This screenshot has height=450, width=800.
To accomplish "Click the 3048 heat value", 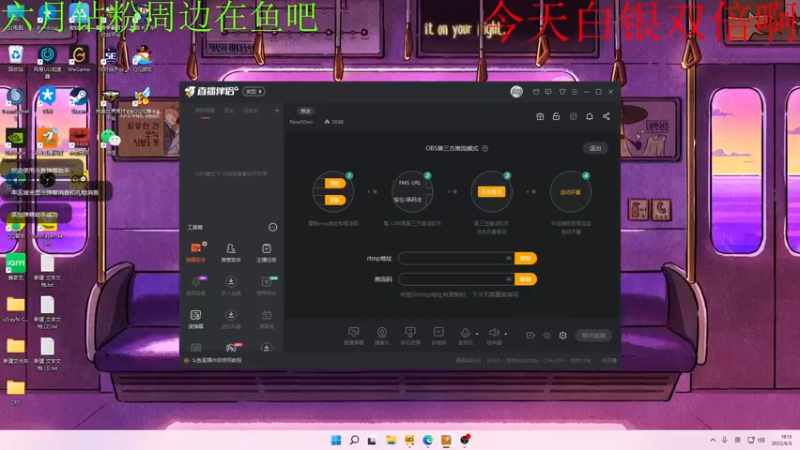I will pyautogui.click(x=337, y=122).
